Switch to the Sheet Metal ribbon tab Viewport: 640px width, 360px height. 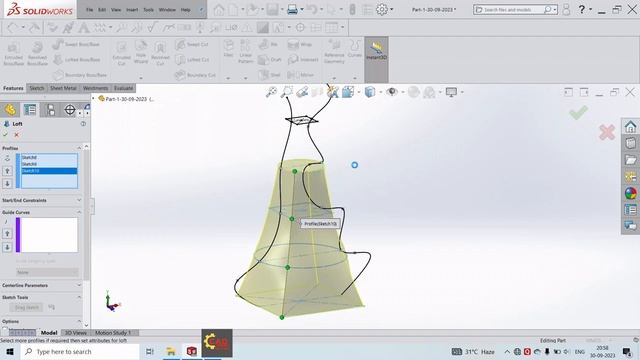63,88
